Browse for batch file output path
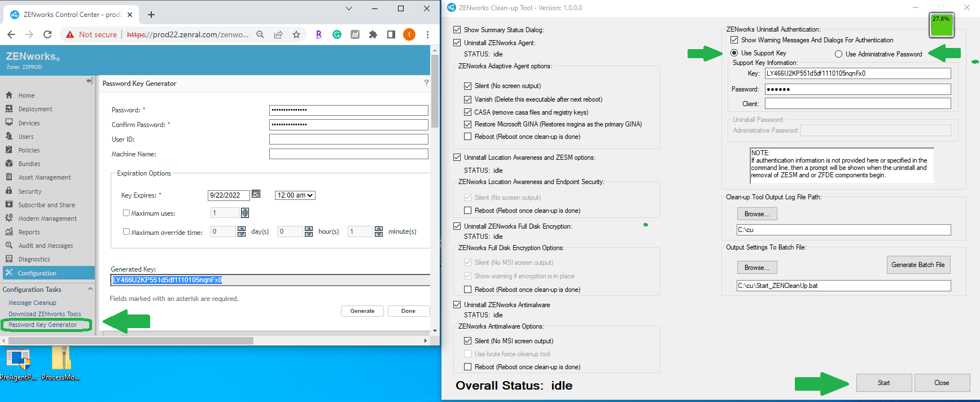The image size is (980, 402). coord(756,268)
